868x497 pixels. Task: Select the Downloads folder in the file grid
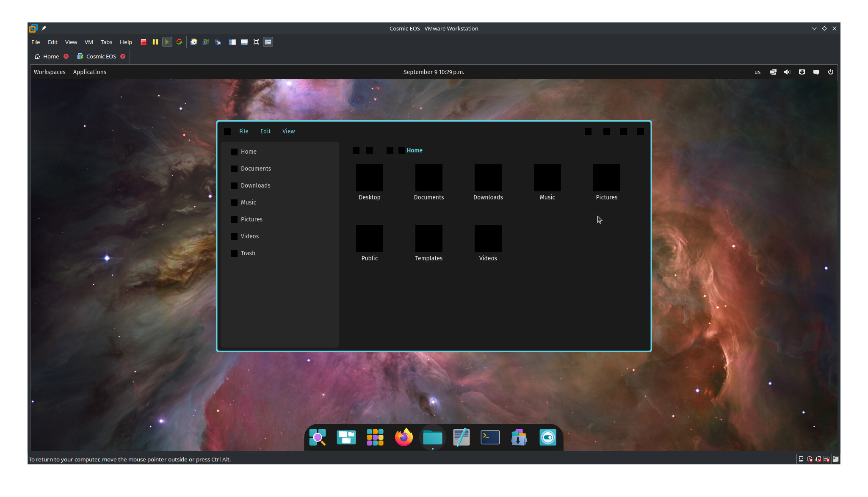point(488,182)
